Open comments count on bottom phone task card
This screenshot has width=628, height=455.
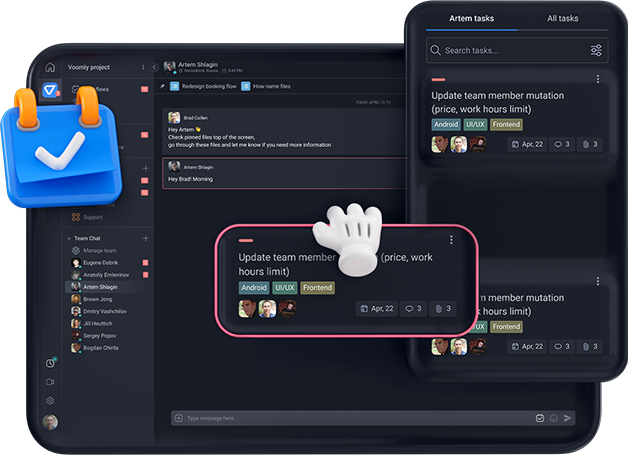click(562, 346)
